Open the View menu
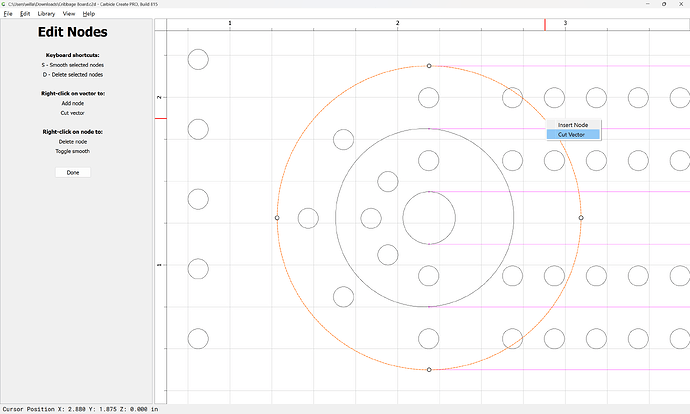 tap(69, 14)
